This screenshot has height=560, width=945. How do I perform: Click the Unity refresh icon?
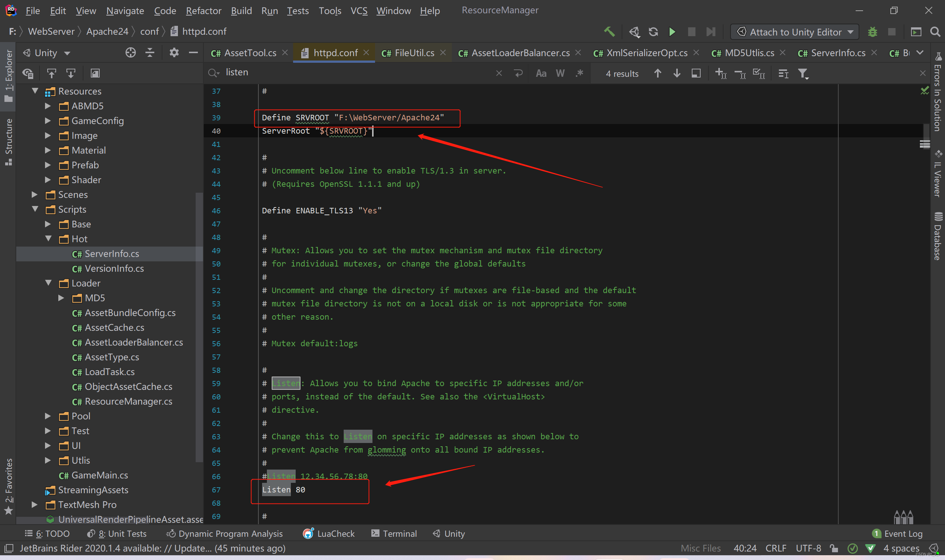pos(653,32)
